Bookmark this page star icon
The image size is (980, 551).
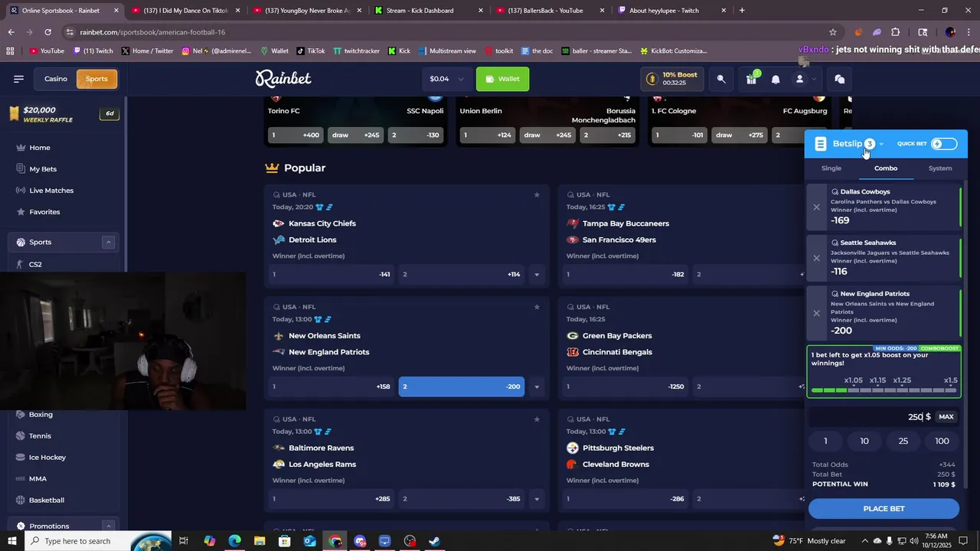[833, 32]
